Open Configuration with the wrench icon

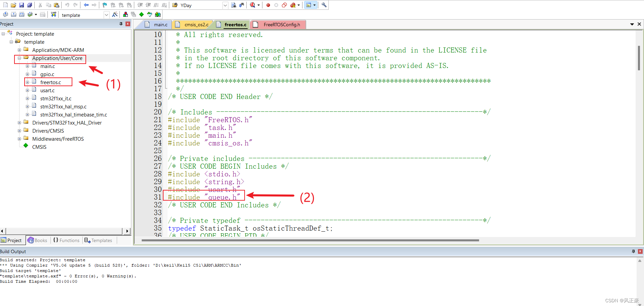(324, 5)
